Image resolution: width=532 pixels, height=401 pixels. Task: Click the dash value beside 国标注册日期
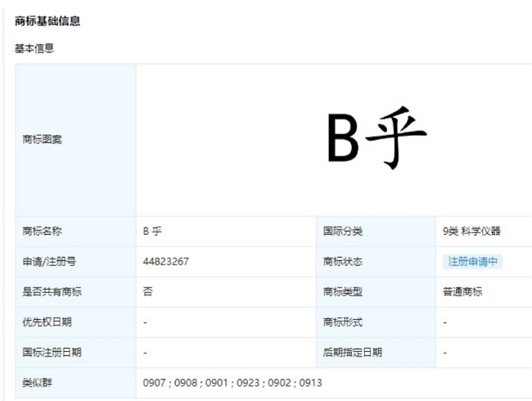(145, 354)
